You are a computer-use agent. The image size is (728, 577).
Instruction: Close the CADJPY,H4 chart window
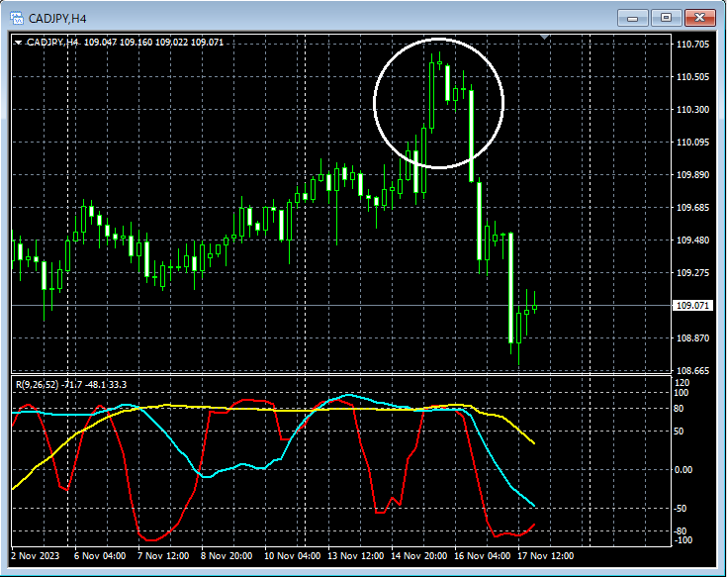[x=699, y=18]
